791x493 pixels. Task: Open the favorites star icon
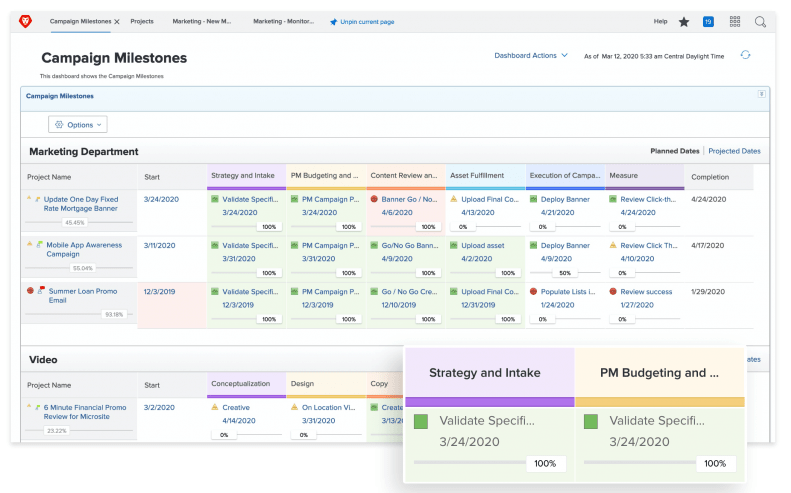684,21
